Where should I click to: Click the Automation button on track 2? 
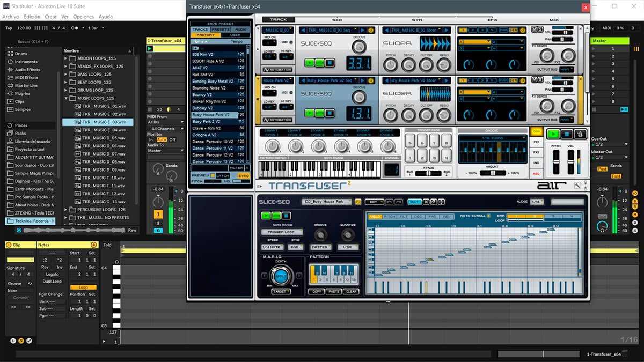point(277,120)
